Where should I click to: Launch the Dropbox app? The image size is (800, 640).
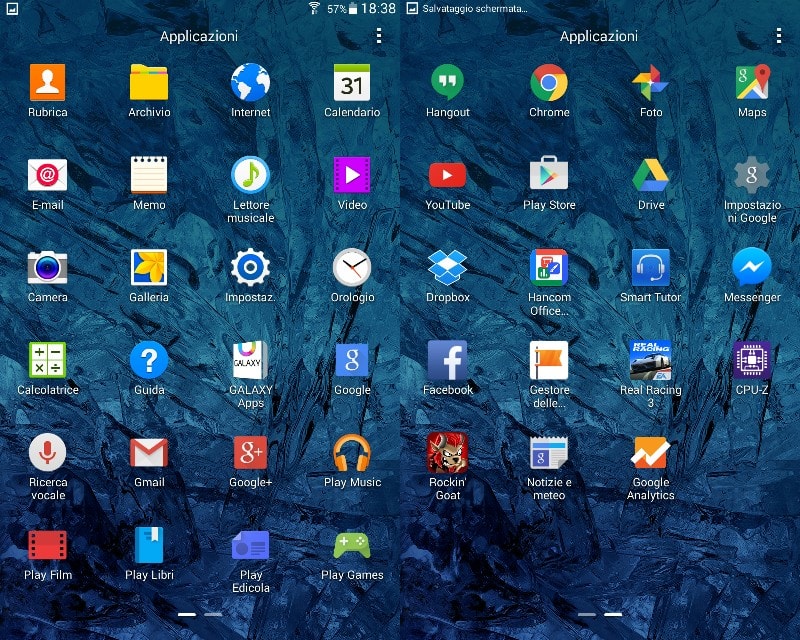[x=447, y=267]
